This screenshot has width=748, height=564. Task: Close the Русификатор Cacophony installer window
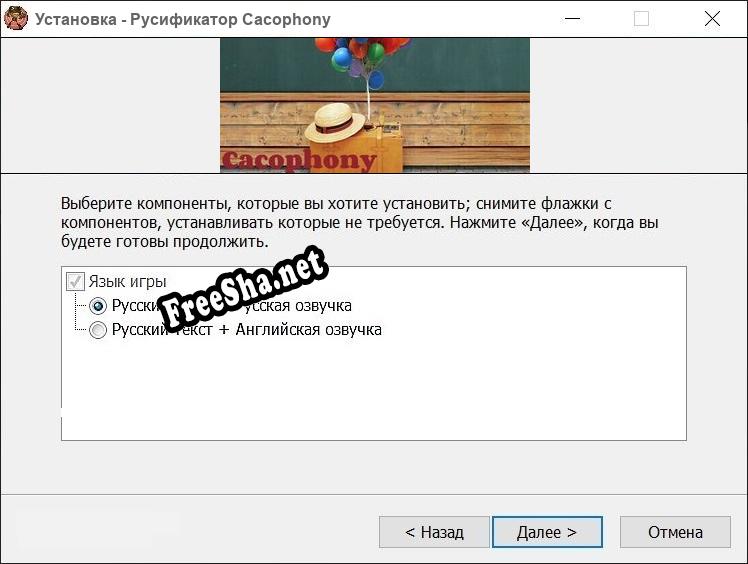click(712, 19)
